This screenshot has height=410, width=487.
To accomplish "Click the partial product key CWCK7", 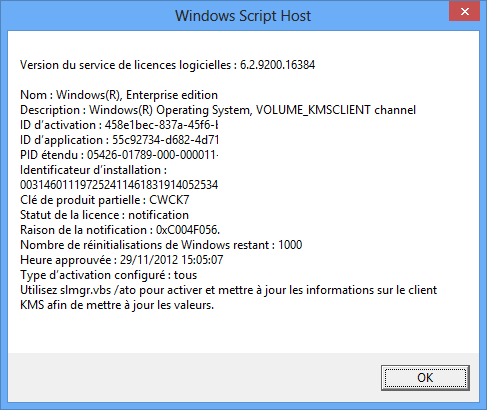I will (x=169, y=200).
